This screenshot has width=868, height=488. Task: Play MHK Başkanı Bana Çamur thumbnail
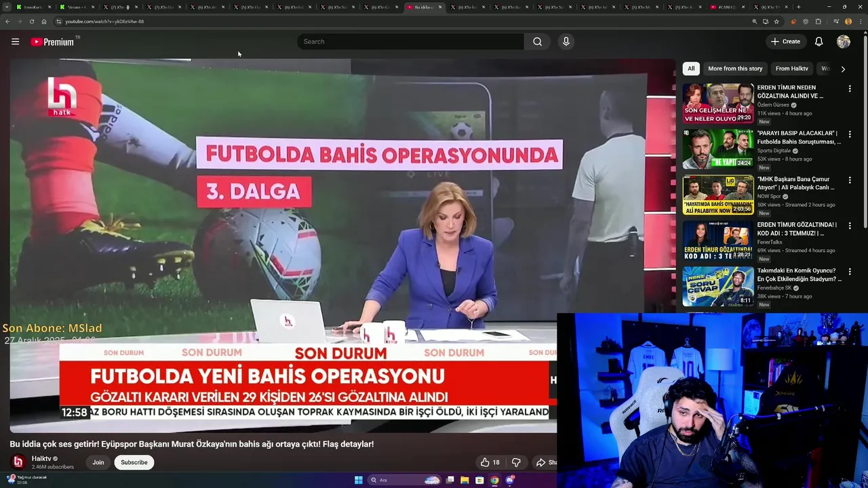718,195
